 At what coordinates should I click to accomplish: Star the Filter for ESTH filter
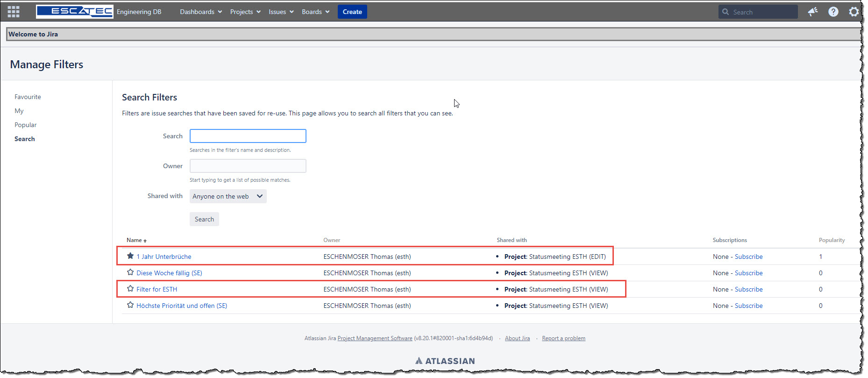130,289
